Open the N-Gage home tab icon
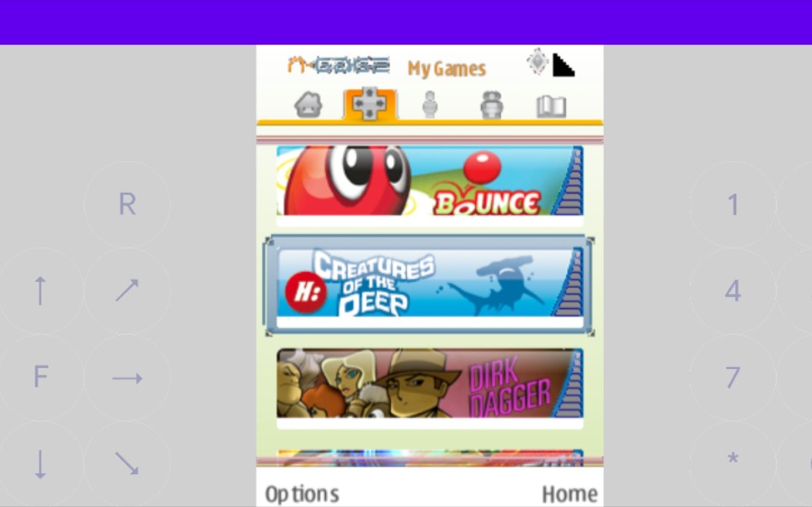This screenshot has height=507, width=812. click(308, 104)
